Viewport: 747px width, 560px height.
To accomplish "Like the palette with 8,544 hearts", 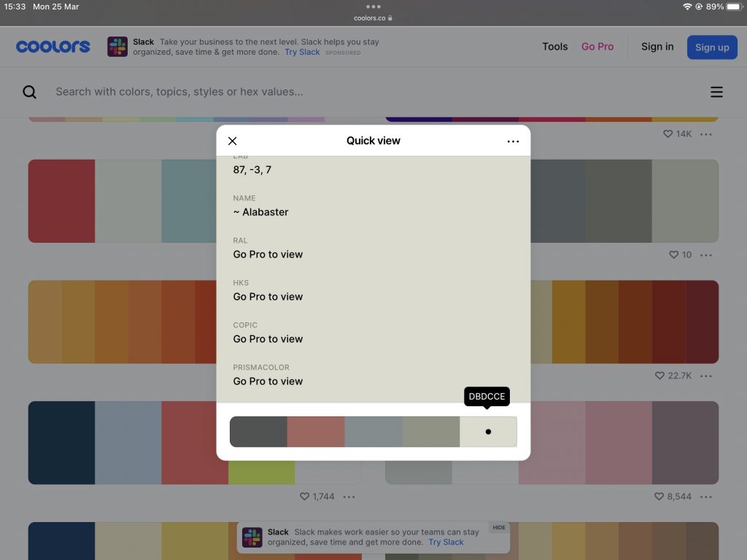I will click(659, 497).
